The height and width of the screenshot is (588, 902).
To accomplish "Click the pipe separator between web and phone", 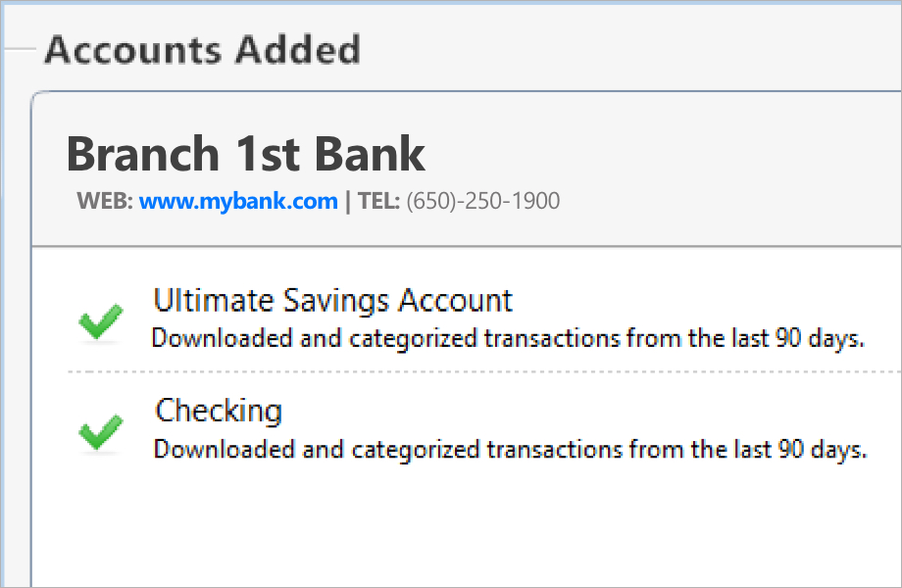I will [x=347, y=202].
